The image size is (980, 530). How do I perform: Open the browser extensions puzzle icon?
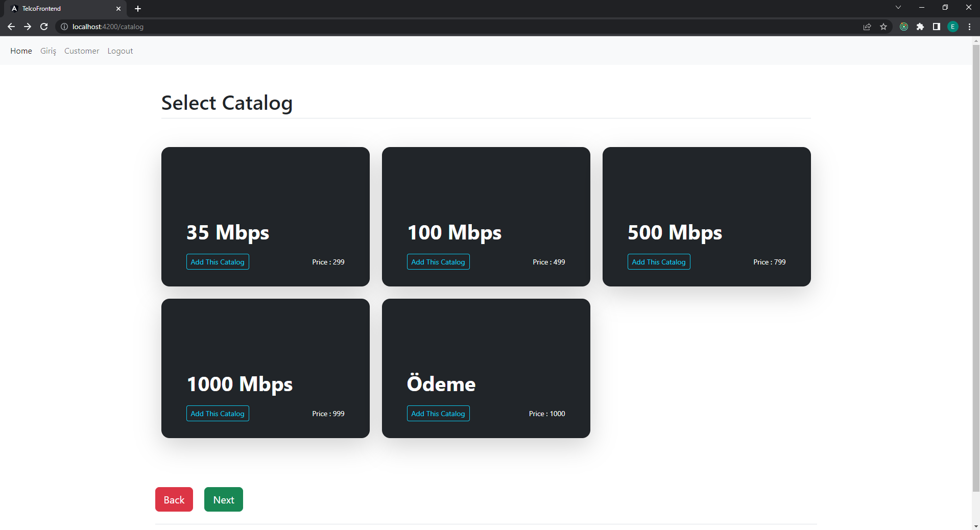(x=920, y=27)
